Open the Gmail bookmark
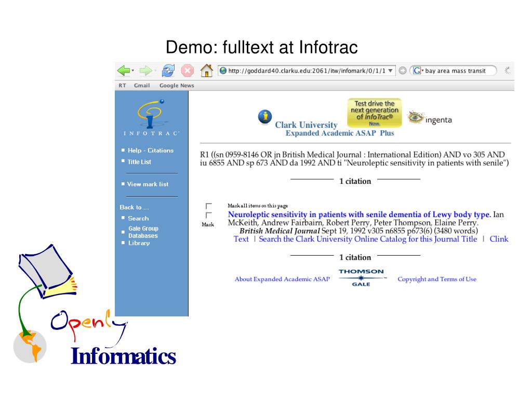Image resolution: width=532 pixels, height=399 pixels. [x=142, y=86]
